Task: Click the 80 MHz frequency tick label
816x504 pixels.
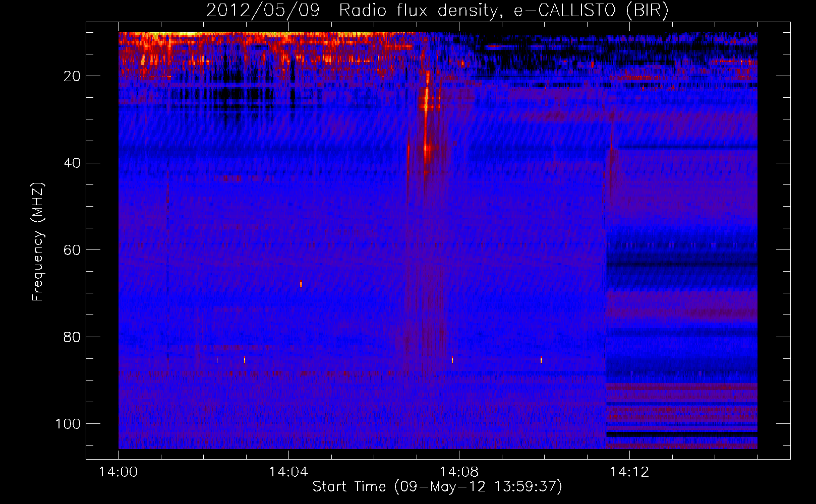Action: pos(73,337)
